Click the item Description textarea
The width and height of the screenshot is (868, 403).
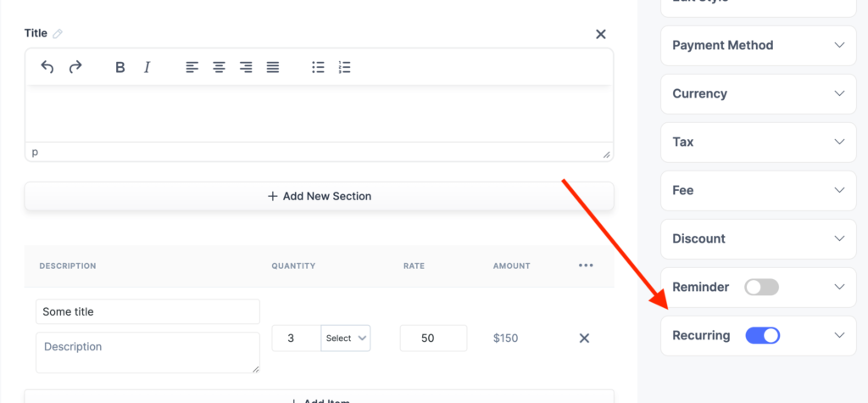[x=147, y=353]
